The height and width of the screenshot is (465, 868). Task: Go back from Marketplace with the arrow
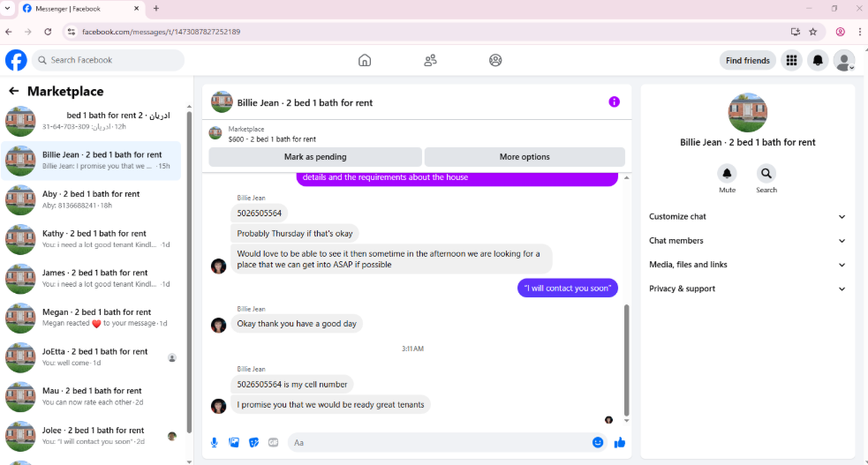(x=14, y=91)
